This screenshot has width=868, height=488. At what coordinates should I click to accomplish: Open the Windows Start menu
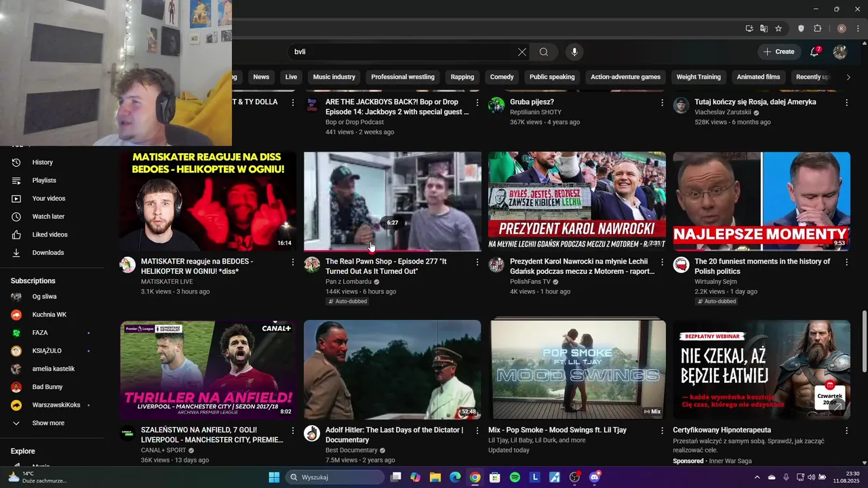[x=274, y=477]
